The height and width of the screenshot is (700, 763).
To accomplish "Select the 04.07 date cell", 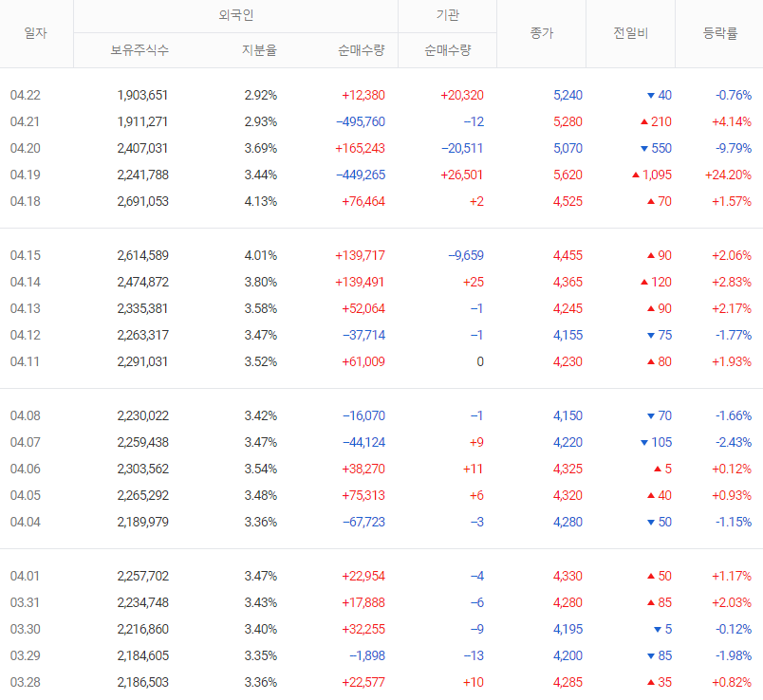I will [x=26, y=442].
